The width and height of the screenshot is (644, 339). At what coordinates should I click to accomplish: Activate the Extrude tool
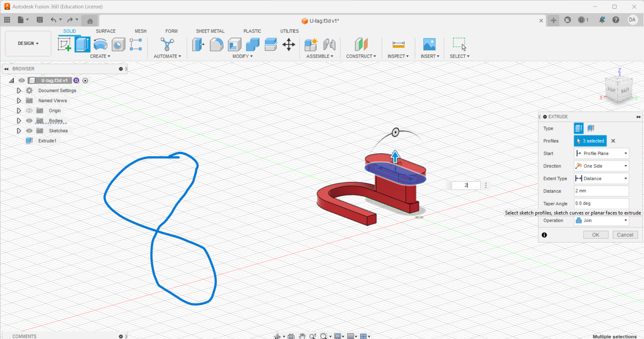click(x=82, y=45)
